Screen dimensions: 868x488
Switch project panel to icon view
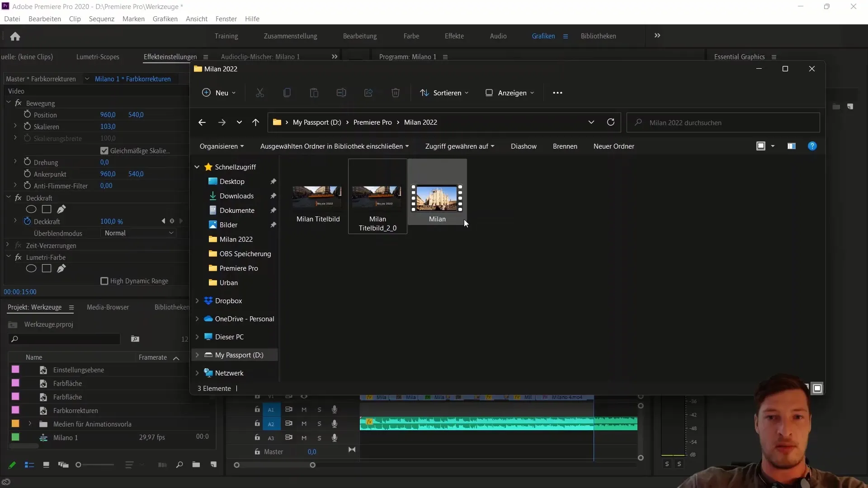pos(46,465)
